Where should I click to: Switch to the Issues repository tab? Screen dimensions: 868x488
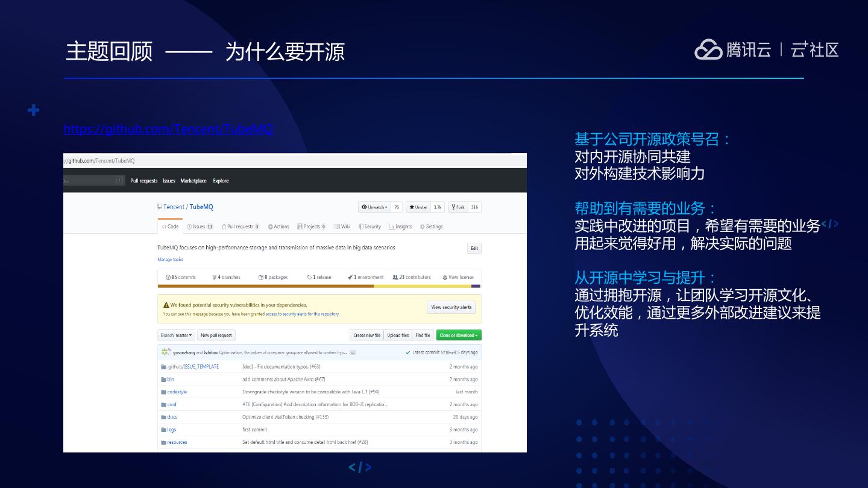tap(200, 227)
